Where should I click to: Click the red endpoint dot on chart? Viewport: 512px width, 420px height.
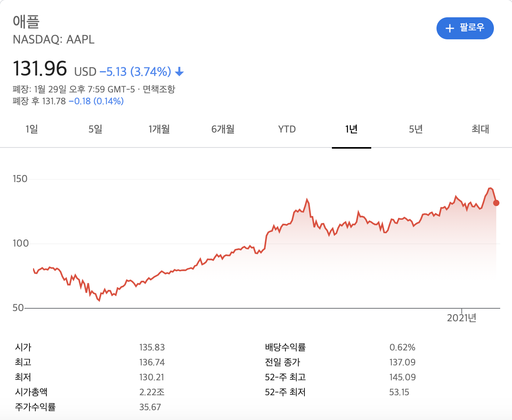(496, 203)
